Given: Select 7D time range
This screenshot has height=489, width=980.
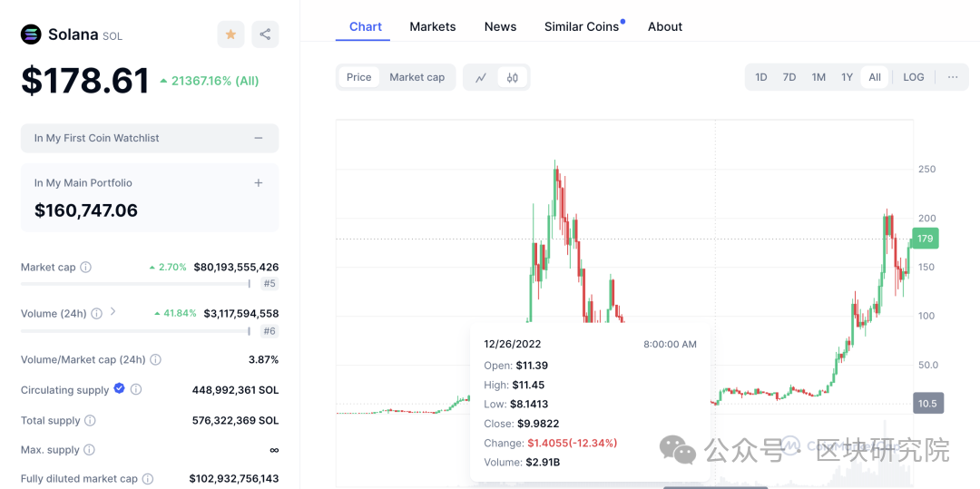Looking at the screenshot, I should click(x=789, y=77).
